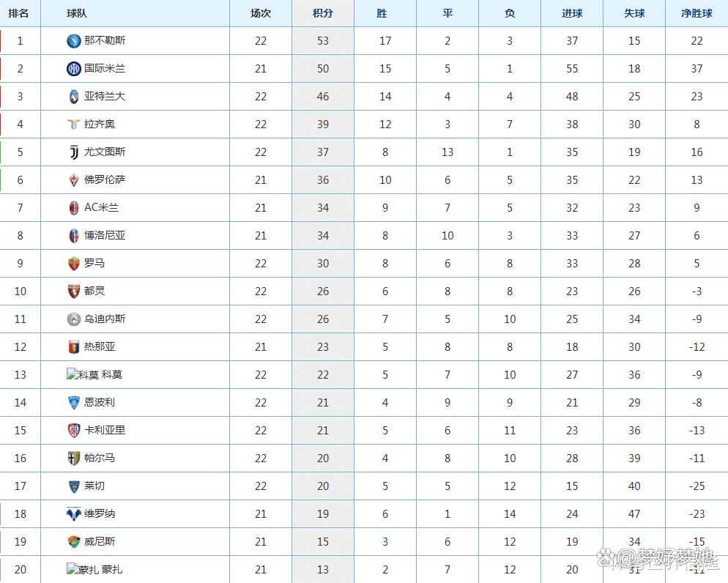The height and width of the screenshot is (583, 728).
Task: Click the Juventus (尤文图斯) logo
Action: click(x=74, y=152)
